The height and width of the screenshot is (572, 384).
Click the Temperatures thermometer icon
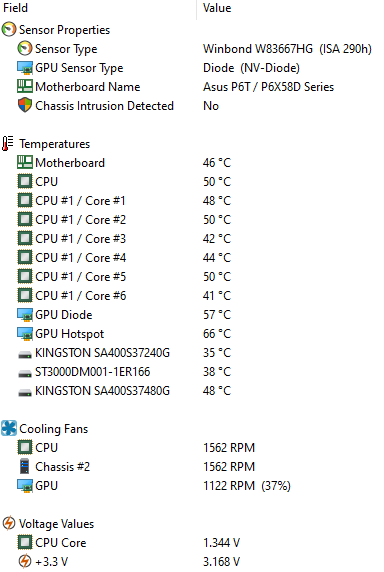[x=8, y=143]
